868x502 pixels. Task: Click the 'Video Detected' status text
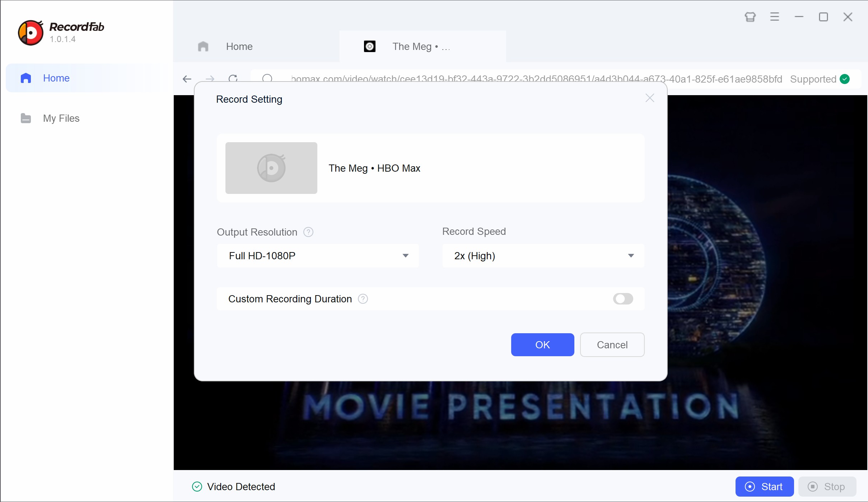[241, 487]
